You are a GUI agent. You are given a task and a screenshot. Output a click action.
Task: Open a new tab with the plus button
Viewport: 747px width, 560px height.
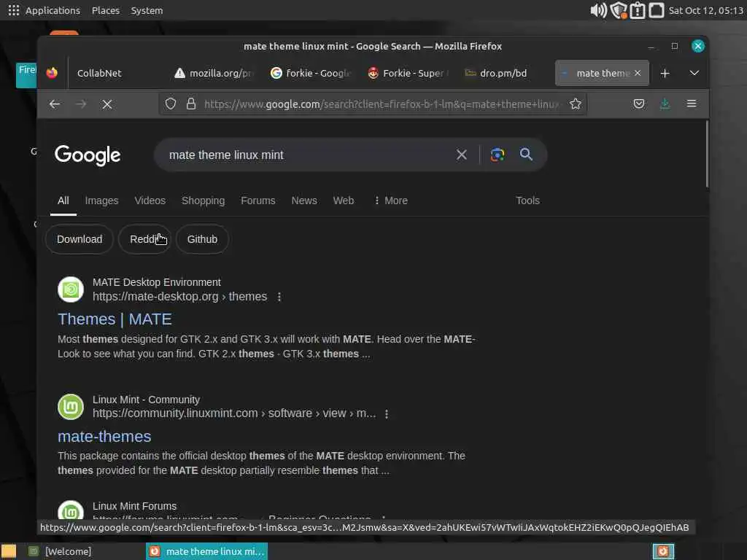[x=665, y=74]
